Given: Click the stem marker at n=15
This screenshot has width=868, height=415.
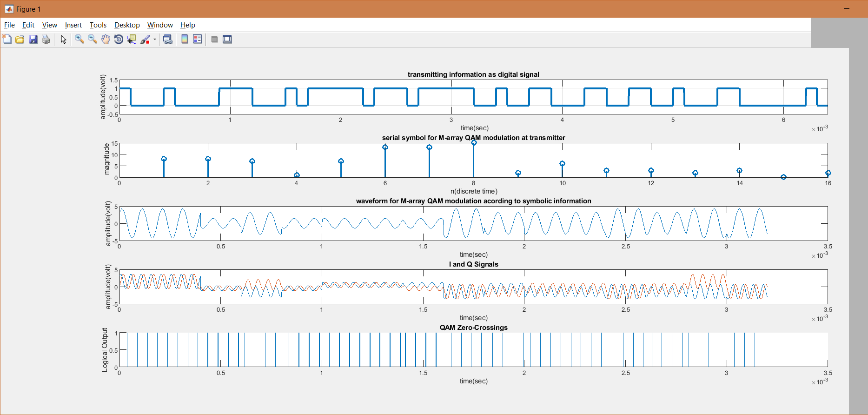Looking at the screenshot, I should (783, 177).
